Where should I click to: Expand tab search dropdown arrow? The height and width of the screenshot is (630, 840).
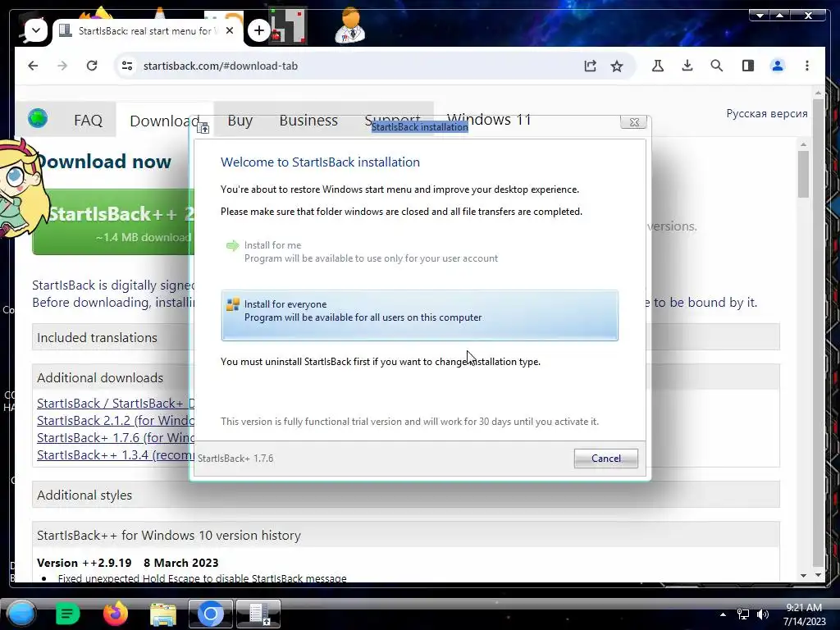click(36, 30)
